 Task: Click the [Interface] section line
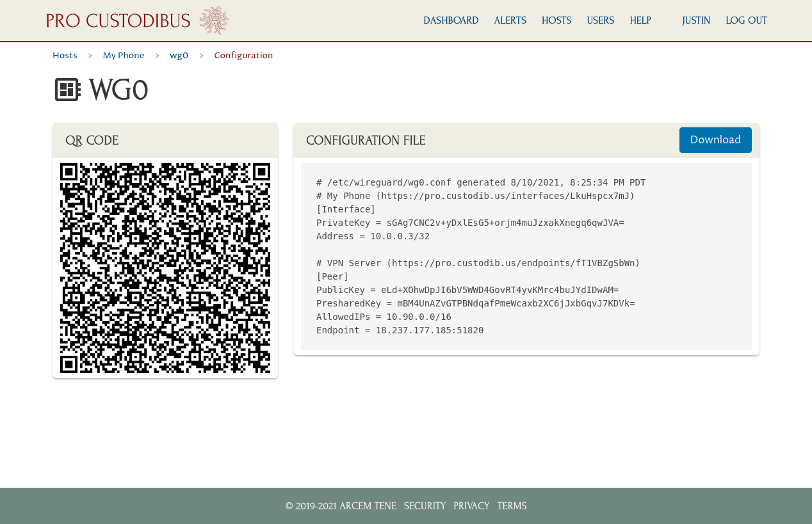[x=346, y=209]
